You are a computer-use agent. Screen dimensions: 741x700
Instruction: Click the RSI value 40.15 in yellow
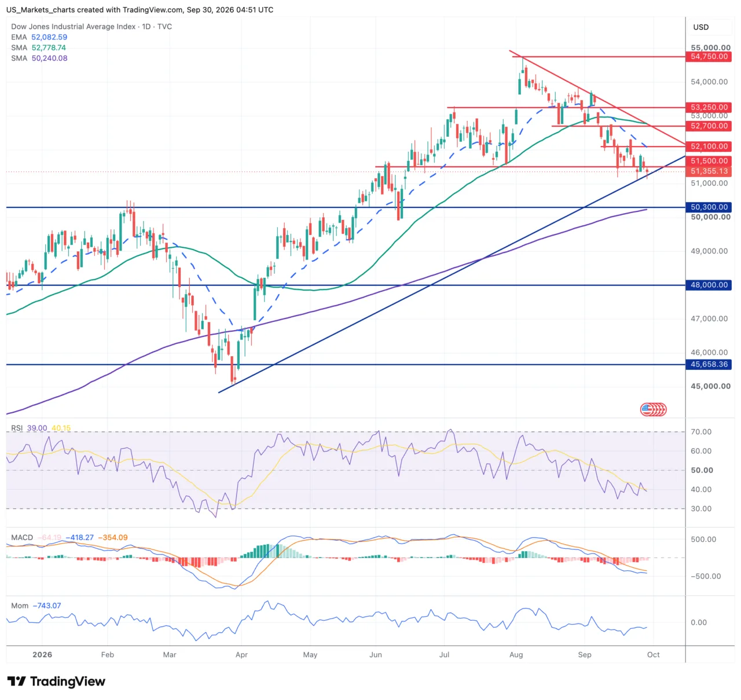pyautogui.click(x=61, y=428)
